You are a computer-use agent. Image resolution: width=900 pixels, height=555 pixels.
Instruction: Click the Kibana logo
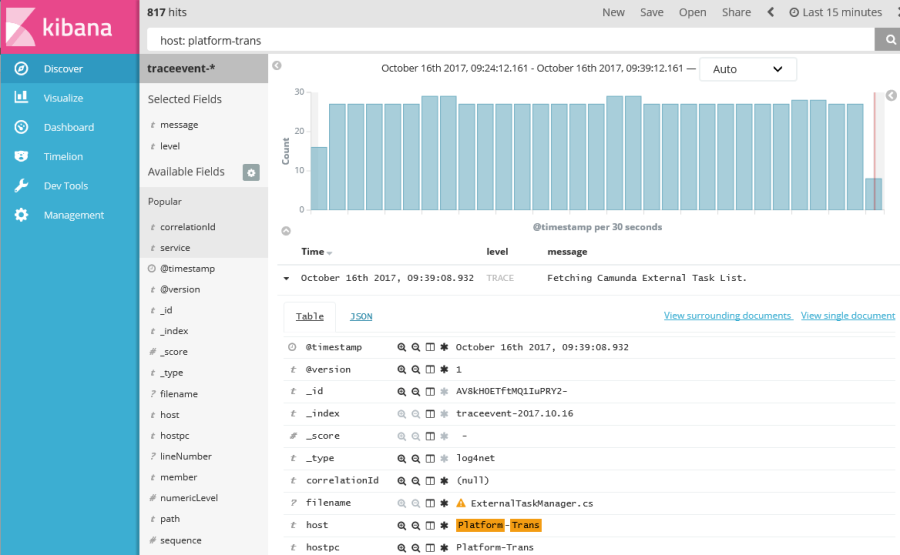69,26
